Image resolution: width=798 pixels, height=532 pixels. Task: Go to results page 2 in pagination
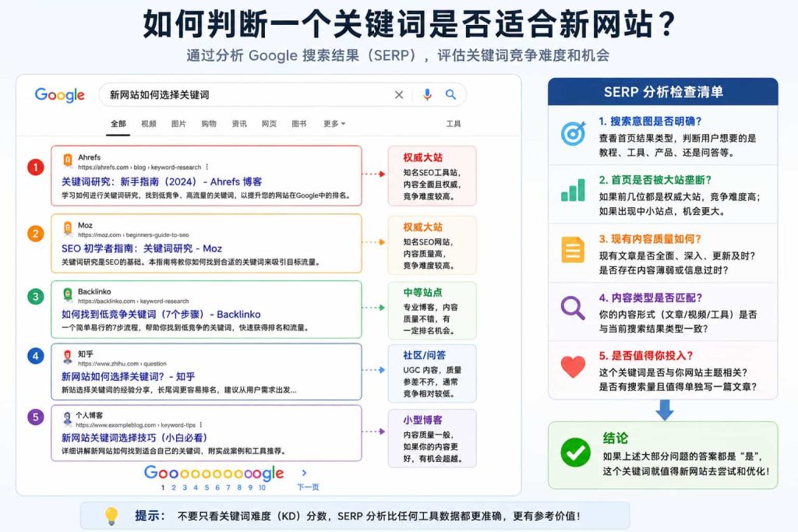174,488
